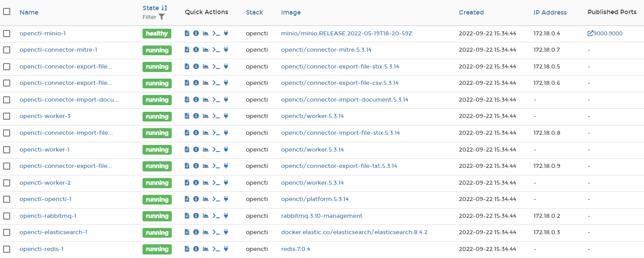Inspect the opencti-worker-1 container
This screenshot has width=644, height=258.
(x=196, y=149)
